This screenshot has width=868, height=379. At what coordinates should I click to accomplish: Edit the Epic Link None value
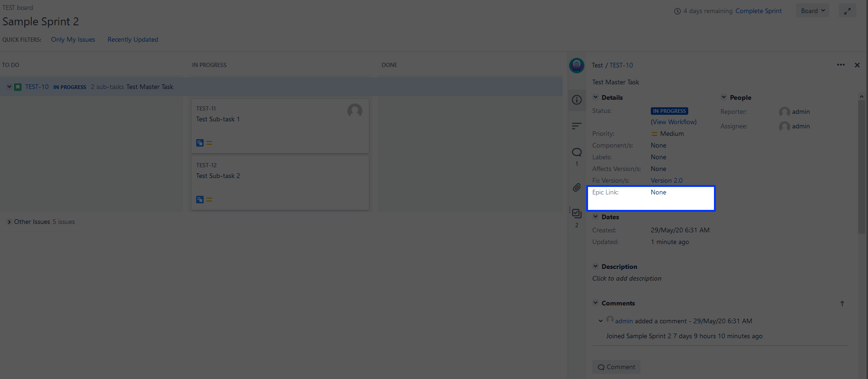point(658,192)
